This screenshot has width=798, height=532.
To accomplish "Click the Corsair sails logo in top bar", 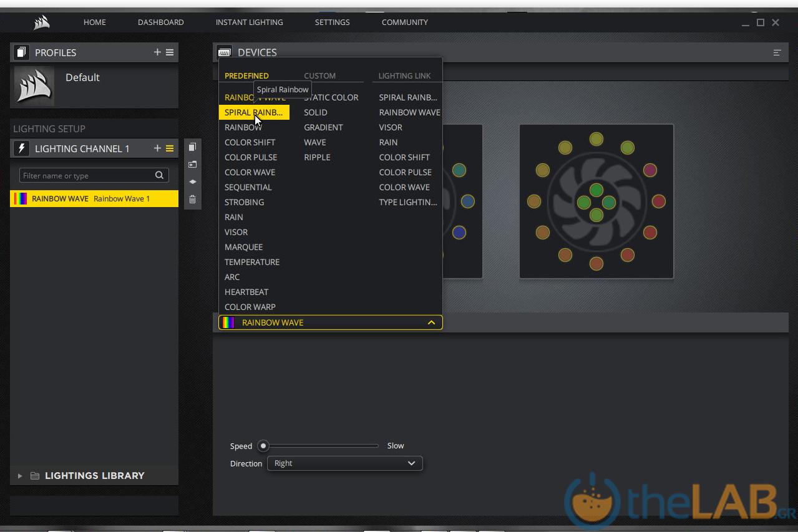I will tap(42, 22).
